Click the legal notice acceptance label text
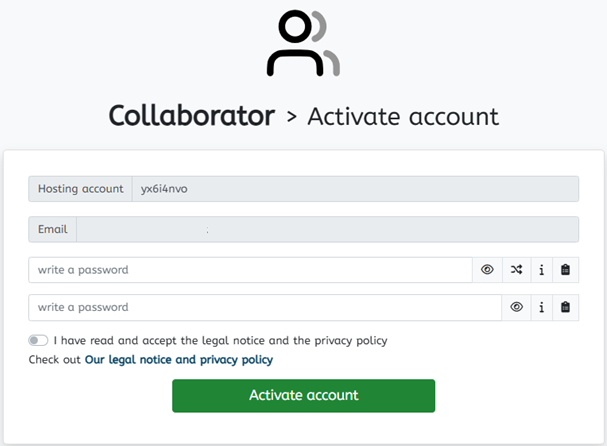 [220, 341]
